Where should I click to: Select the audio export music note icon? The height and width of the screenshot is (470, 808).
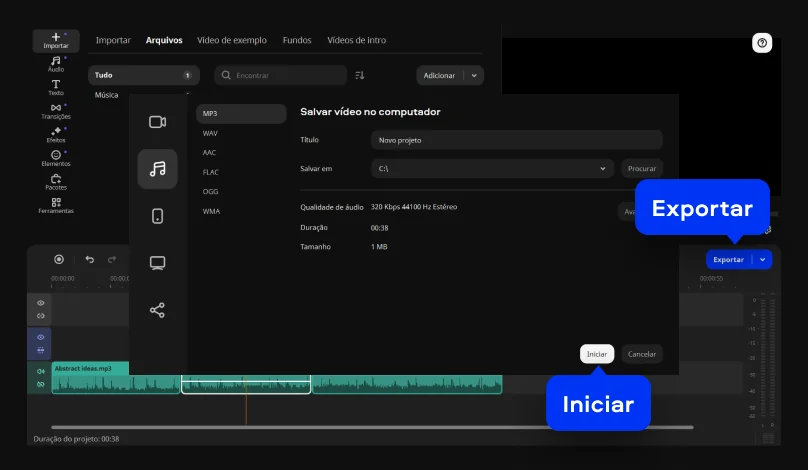(x=157, y=169)
